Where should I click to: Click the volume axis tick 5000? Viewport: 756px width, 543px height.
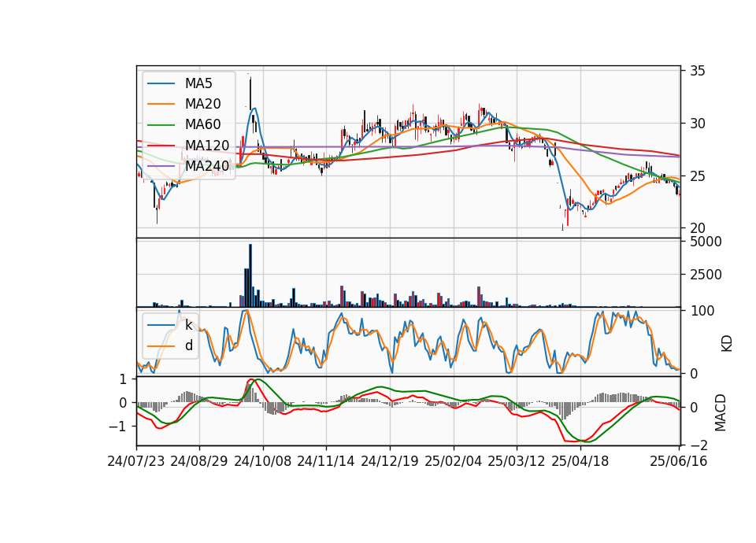pos(706,242)
